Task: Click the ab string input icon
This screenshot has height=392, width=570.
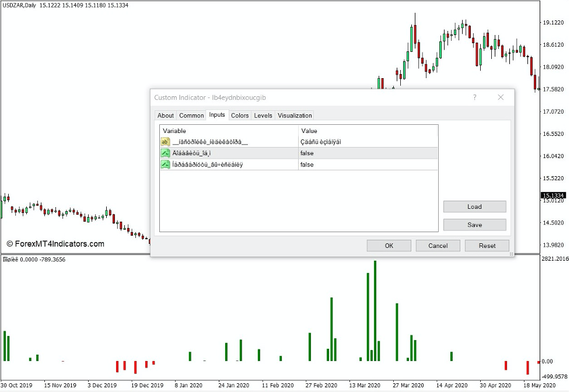Action: click(x=164, y=141)
